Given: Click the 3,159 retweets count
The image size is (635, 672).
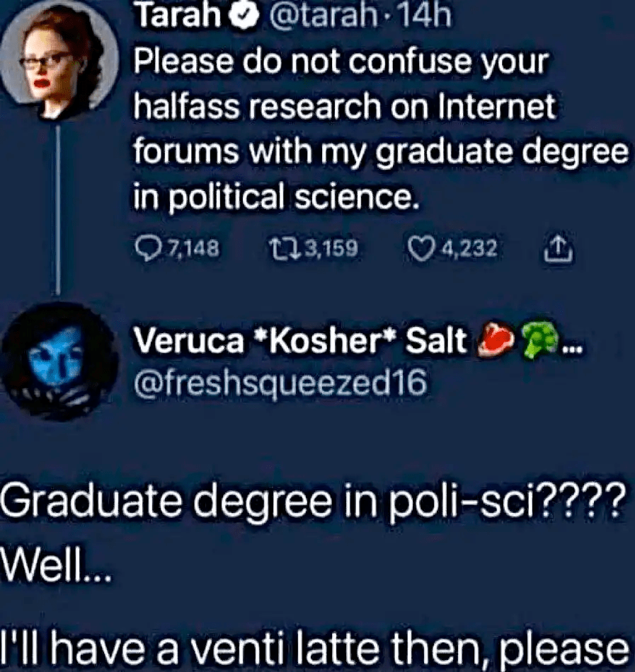Looking at the screenshot, I should click(333, 249).
